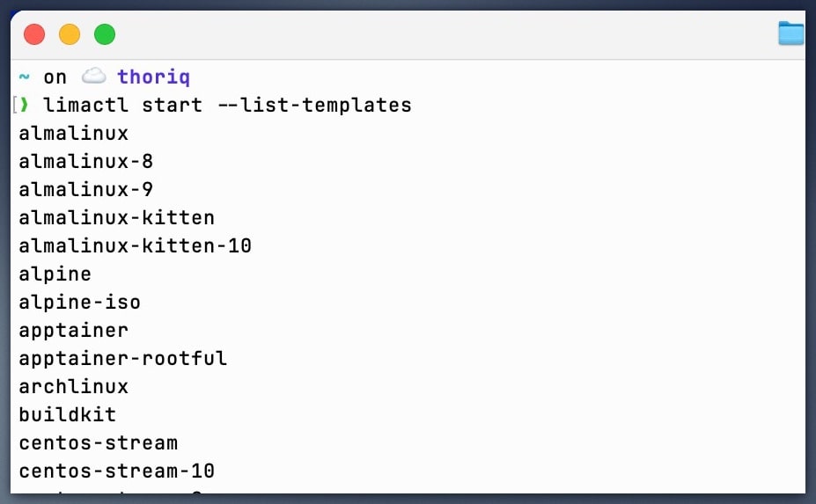The width and height of the screenshot is (816, 504).
Task: Click the alpine-iso template line
Action: click(80, 303)
